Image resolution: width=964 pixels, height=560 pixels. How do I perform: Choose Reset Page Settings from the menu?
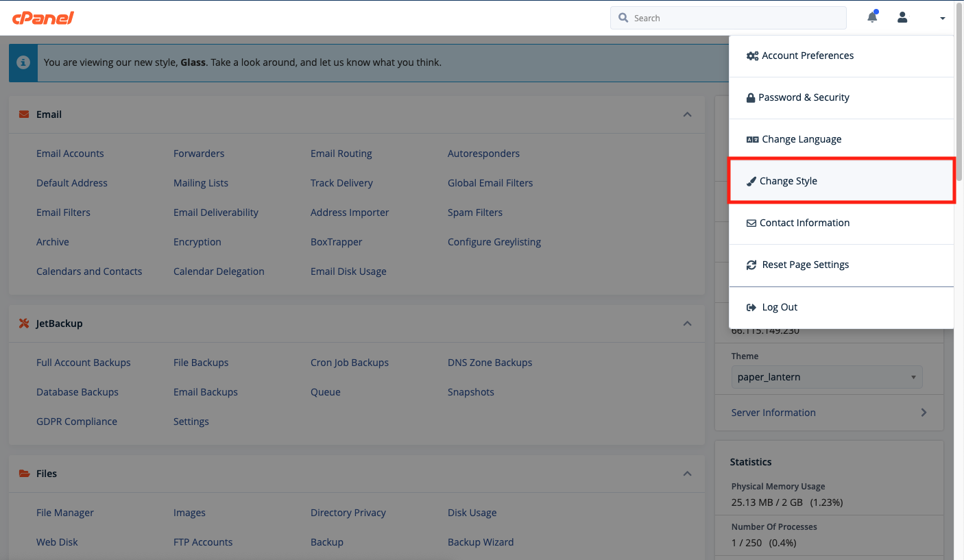(x=841, y=265)
